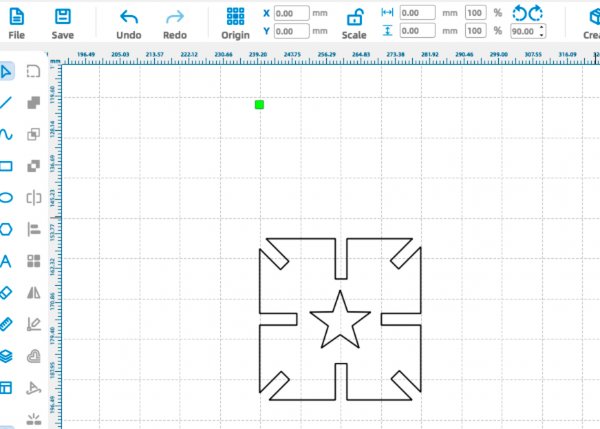The image size is (600, 429).
Task: Increase rotation angle with the stepper arrow
Action: (541, 28)
